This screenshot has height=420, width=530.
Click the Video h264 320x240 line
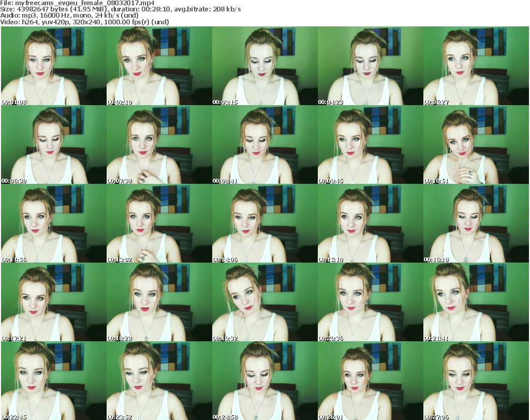pyautogui.click(x=84, y=22)
